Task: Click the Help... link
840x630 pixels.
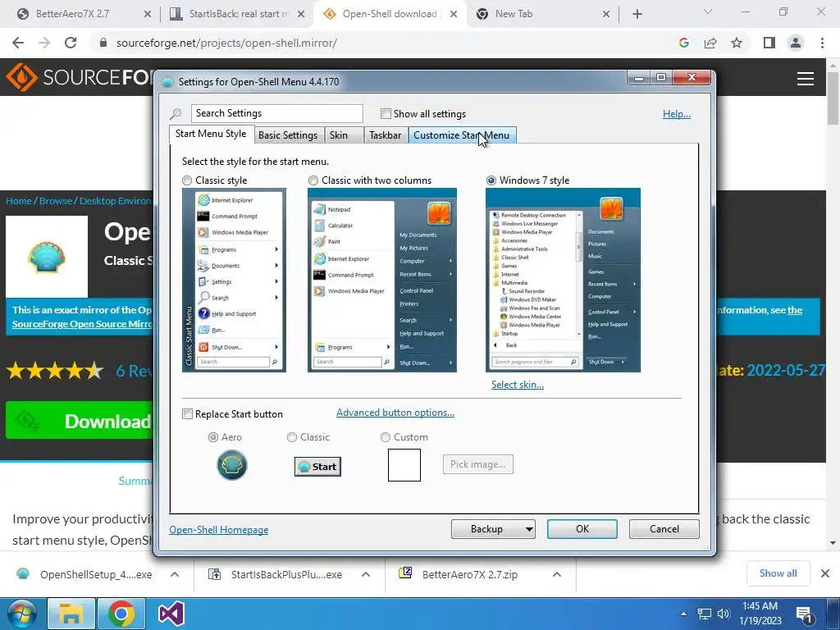Action: point(677,113)
